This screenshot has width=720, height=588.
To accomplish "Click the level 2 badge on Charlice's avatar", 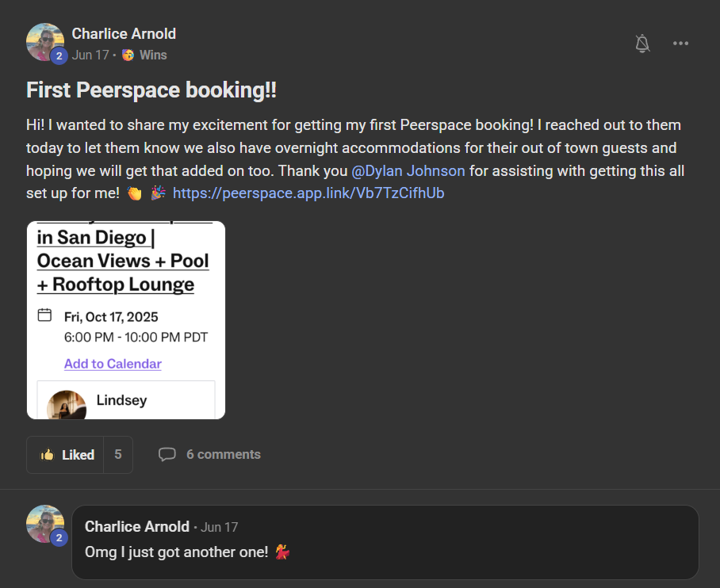I will [59, 56].
